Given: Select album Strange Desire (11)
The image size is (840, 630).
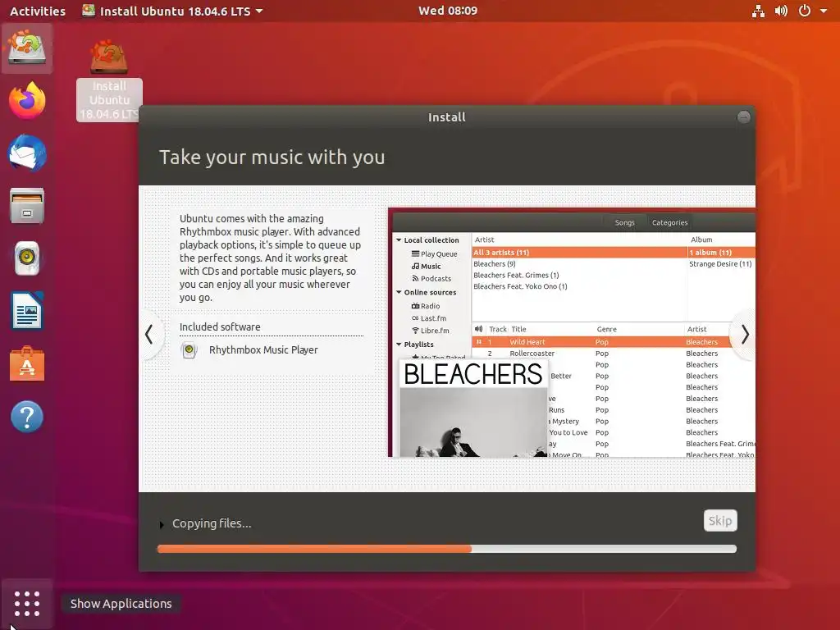Looking at the screenshot, I should (x=720, y=263).
